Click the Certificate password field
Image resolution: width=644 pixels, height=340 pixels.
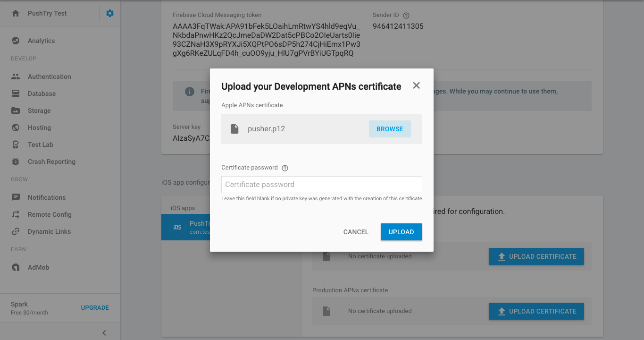pyautogui.click(x=322, y=185)
